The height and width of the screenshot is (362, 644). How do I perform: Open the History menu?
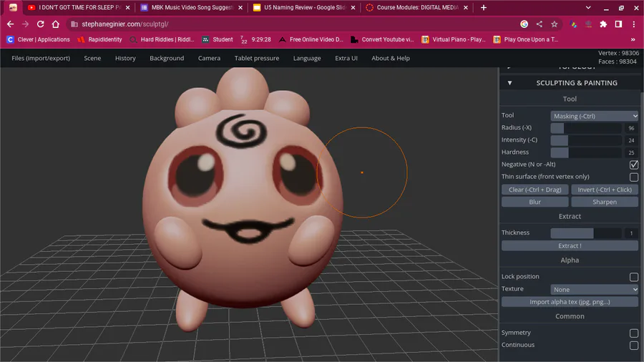125,58
